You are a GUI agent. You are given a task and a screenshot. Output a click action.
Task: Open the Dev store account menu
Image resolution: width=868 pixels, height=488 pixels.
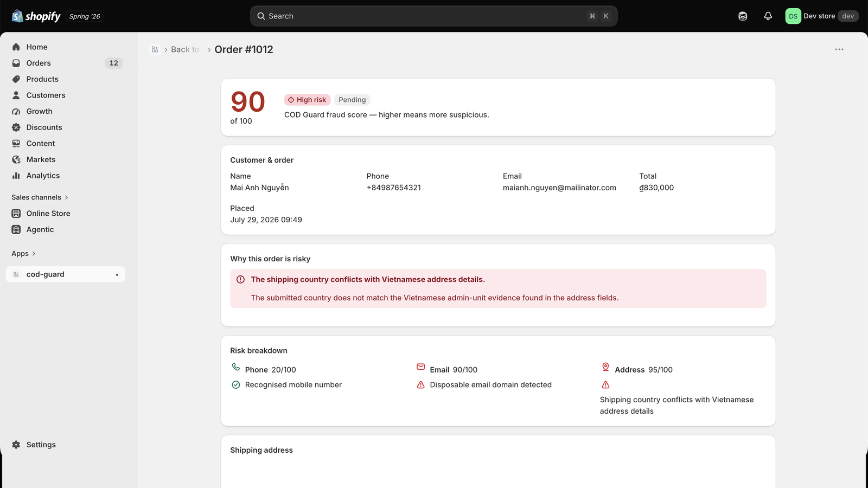[x=822, y=16]
